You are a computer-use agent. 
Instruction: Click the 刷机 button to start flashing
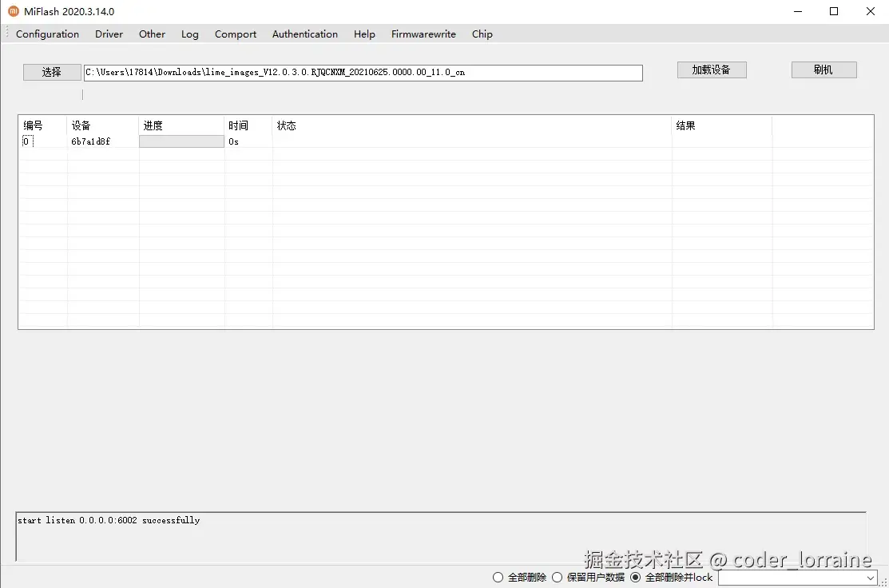pyautogui.click(x=824, y=69)
